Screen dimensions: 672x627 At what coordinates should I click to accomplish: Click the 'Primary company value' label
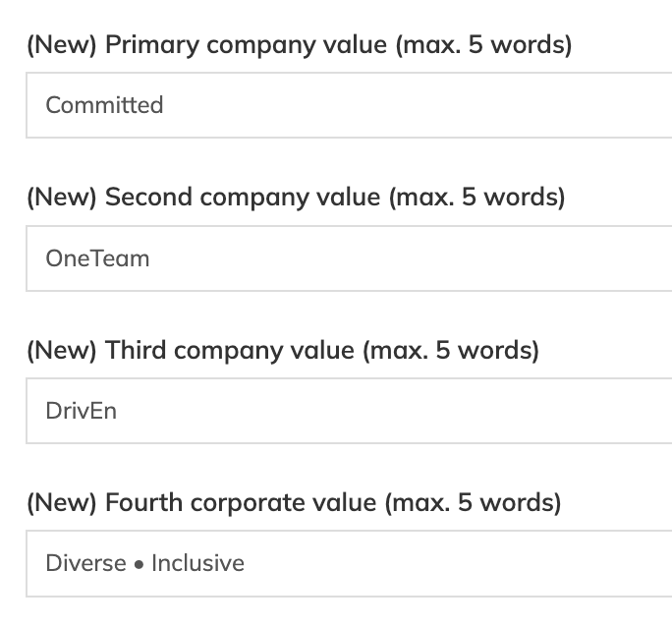246,45
